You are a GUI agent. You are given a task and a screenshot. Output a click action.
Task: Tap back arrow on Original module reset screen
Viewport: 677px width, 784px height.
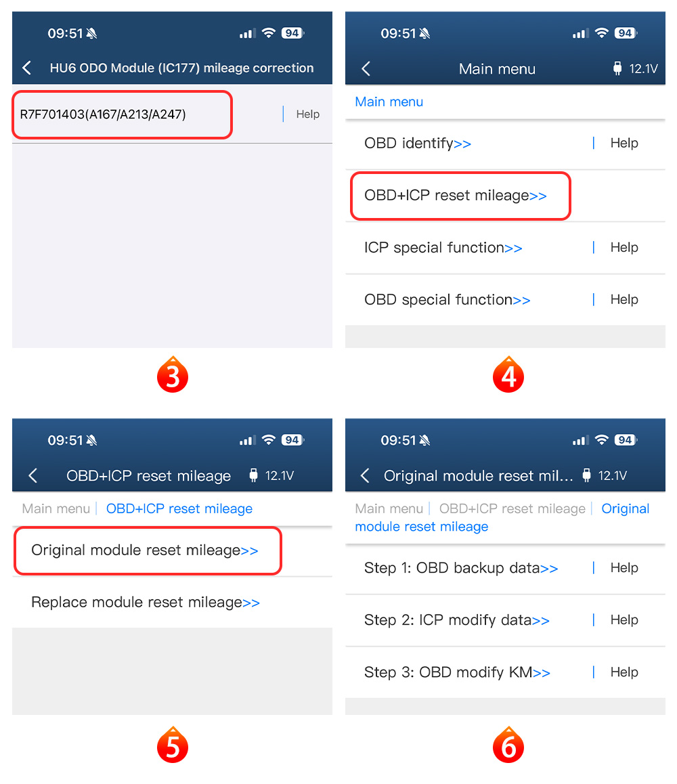coord(365,475)
